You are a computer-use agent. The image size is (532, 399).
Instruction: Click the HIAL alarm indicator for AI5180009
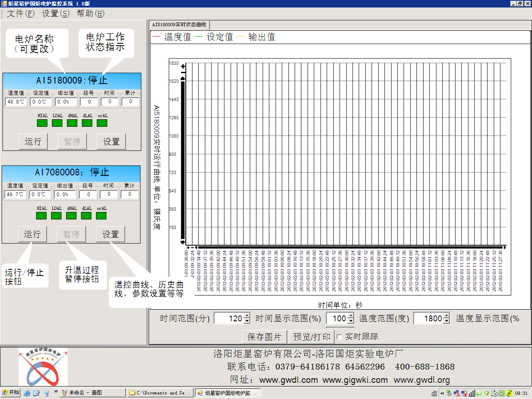coord(42,123)
